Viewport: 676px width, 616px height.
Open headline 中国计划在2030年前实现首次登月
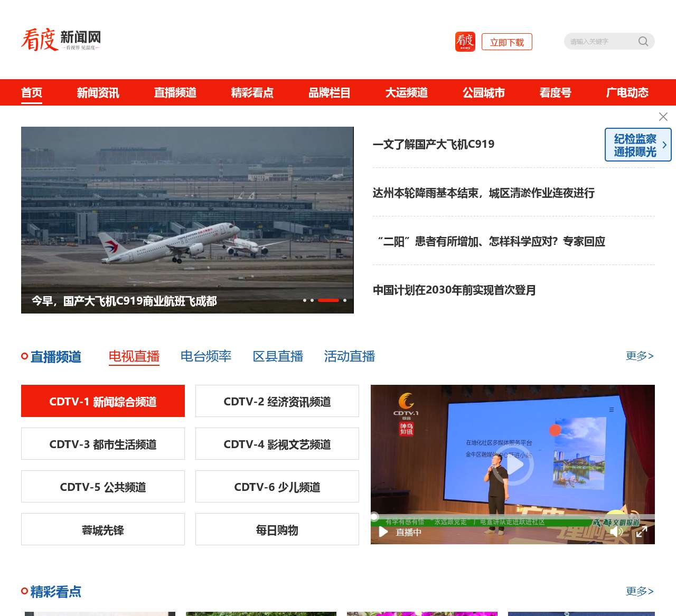click(455, 290)
